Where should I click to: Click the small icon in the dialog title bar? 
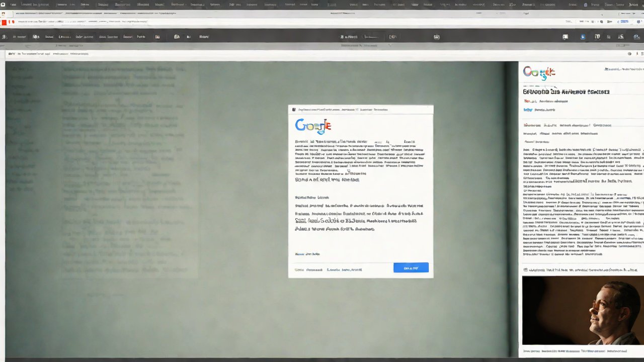coord(294,109)
